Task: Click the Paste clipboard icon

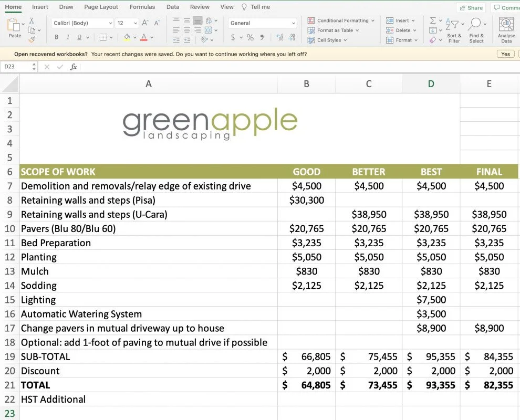Action: pos(13,25)
